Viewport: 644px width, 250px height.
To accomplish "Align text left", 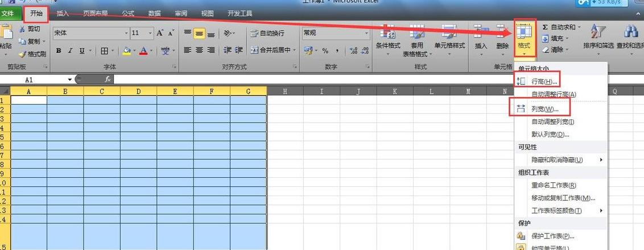I will point(188,50).
